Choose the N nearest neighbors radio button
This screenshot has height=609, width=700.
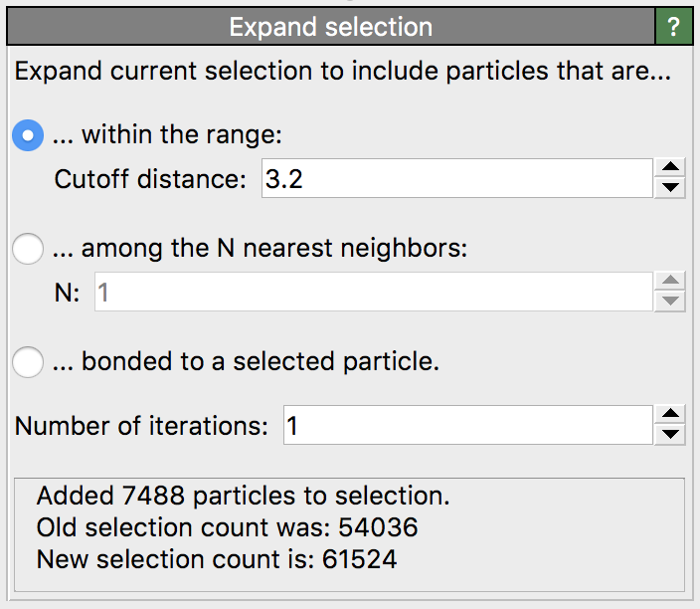coord(28,249)
